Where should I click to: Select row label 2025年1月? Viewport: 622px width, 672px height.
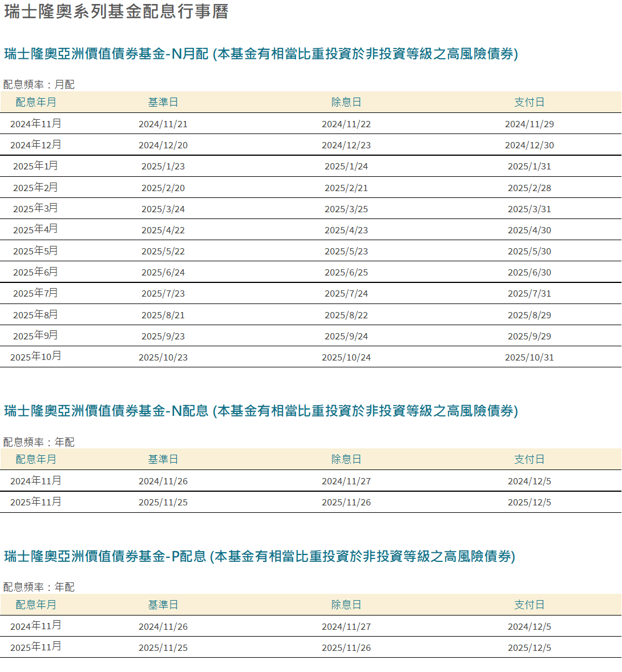click(35, 166)
